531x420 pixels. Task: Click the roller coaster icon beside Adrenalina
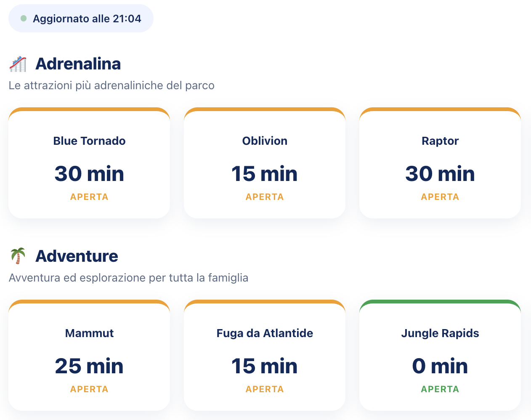[x=18, y=64]
